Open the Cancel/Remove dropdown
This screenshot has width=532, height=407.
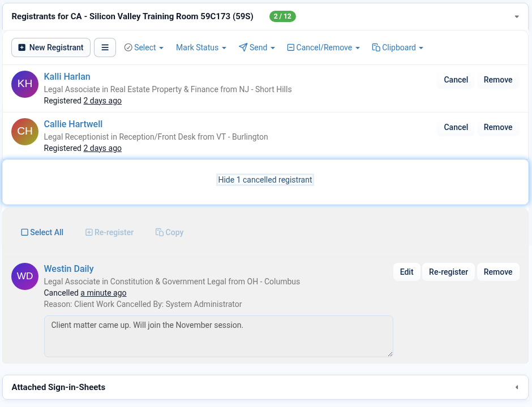coord(323,47)
